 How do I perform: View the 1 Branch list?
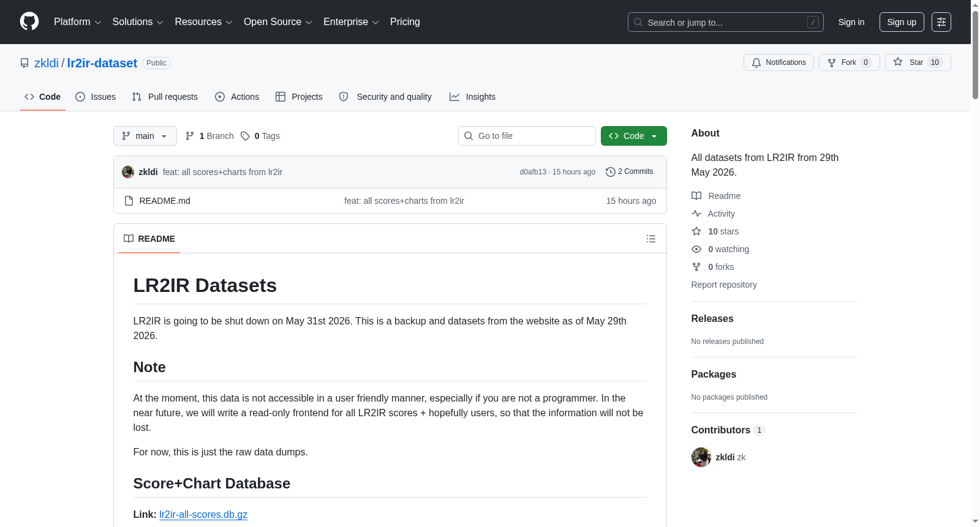209,136
